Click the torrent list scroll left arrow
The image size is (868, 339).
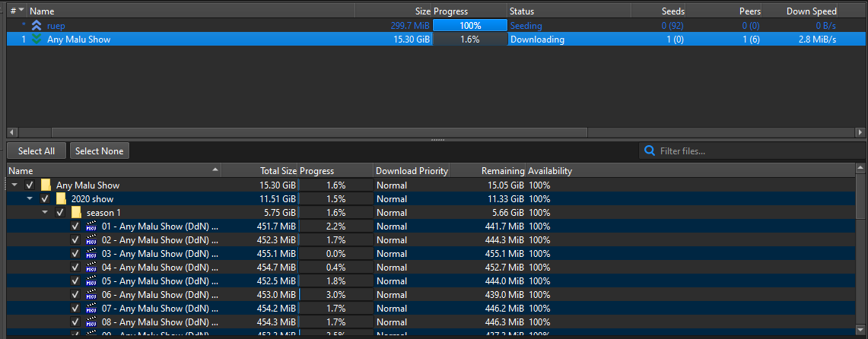click(x=13, y=133)
